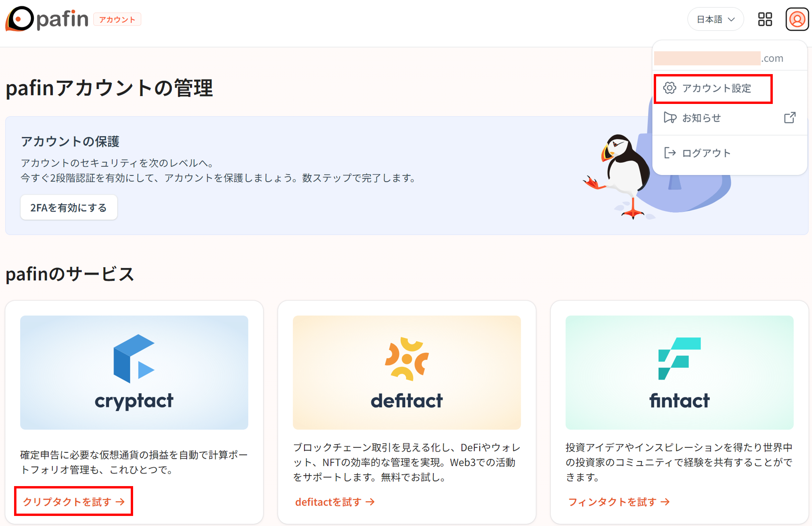Click the cryptact service thumbnail
The image size is (812, 526).
tap(134, 372)
